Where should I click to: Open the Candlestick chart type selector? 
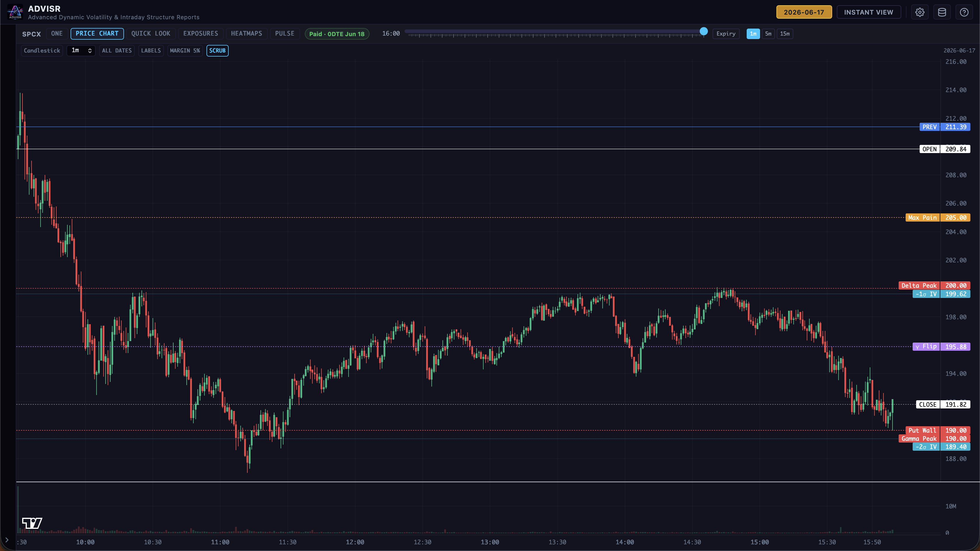[42, 50]
